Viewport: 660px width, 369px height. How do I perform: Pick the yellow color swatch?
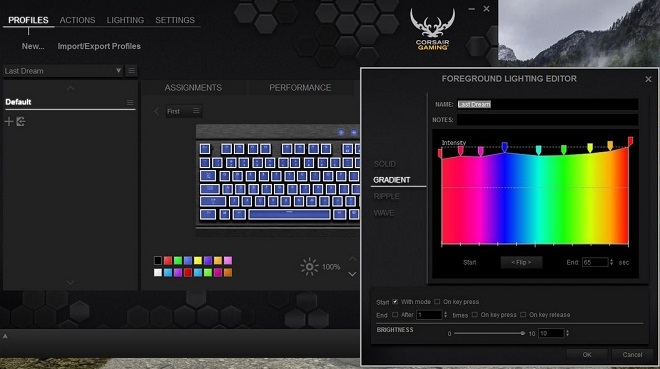(x=197, y=260)
